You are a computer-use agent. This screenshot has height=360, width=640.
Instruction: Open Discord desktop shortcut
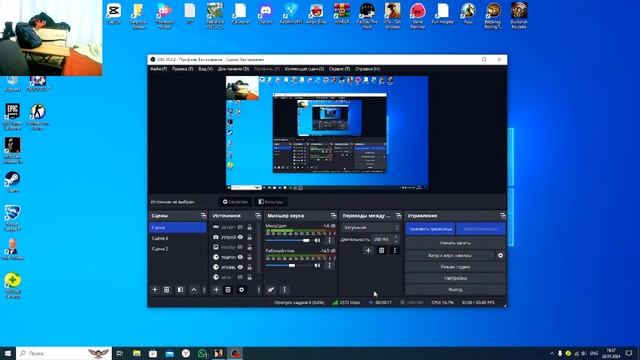pyautogui.click(x=266, y=13)
